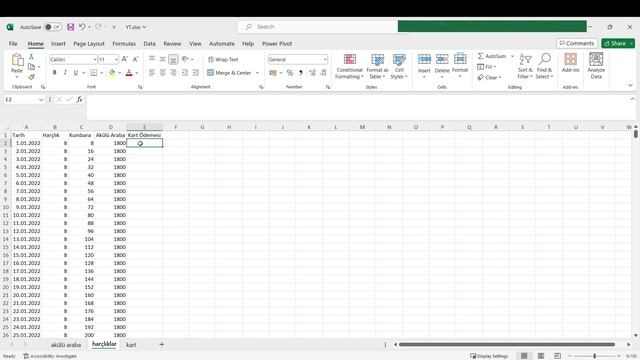Click the Format cells icon

pos(460,60)
